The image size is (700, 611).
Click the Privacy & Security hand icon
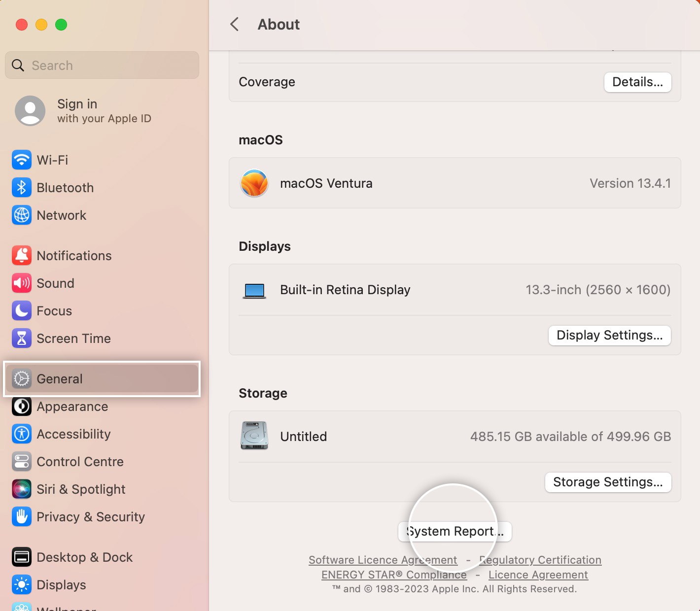pyautogui.click(x=22, y=516)
